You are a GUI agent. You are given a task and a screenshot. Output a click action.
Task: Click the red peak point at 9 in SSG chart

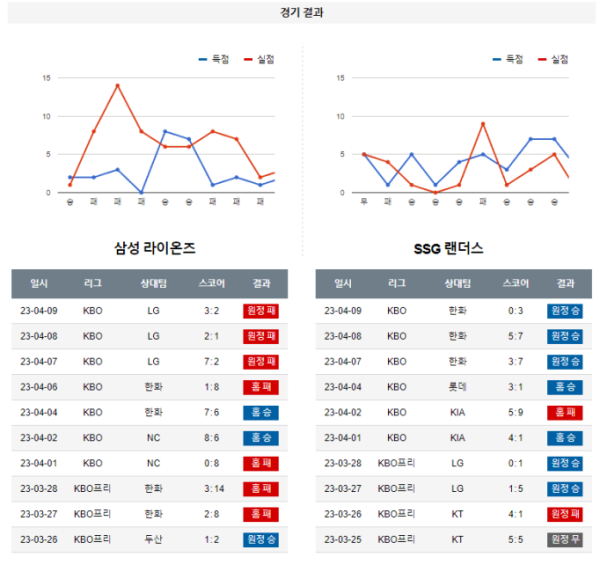(483, 124)
